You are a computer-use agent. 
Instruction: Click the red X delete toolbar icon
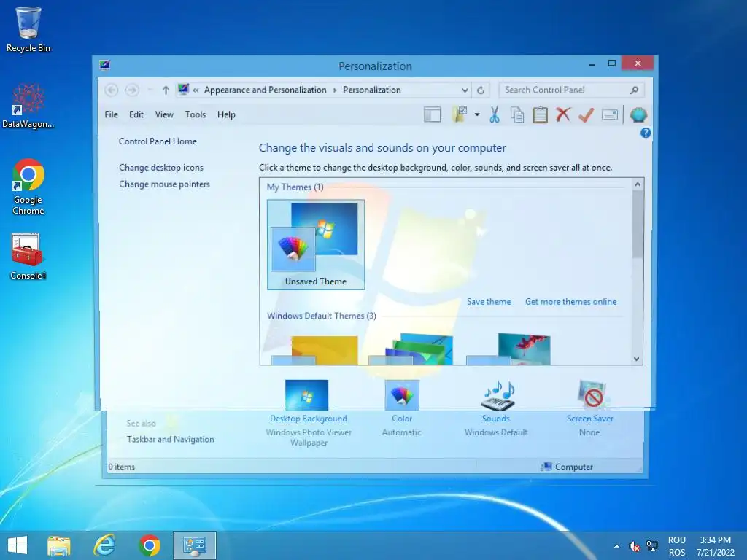coord(562,114)
